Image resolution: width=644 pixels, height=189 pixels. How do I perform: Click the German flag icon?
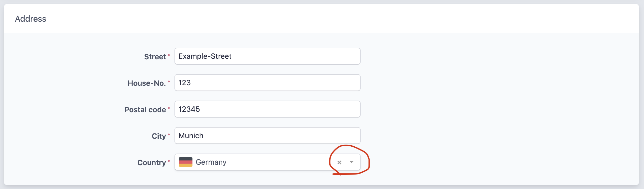click(x=186, y=162)
